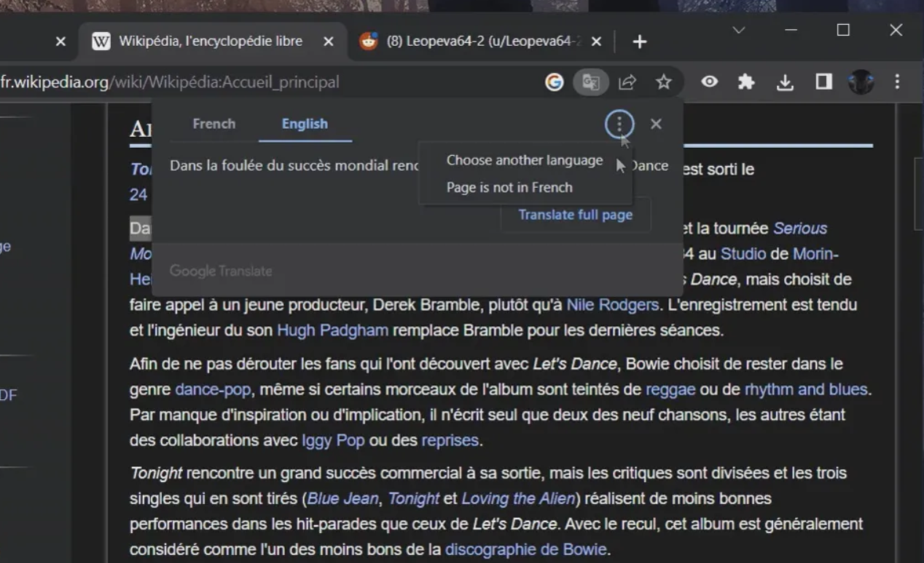
Task: Open the Loving the Alien link
Action: pyautogui.click(x=519, y=499)
